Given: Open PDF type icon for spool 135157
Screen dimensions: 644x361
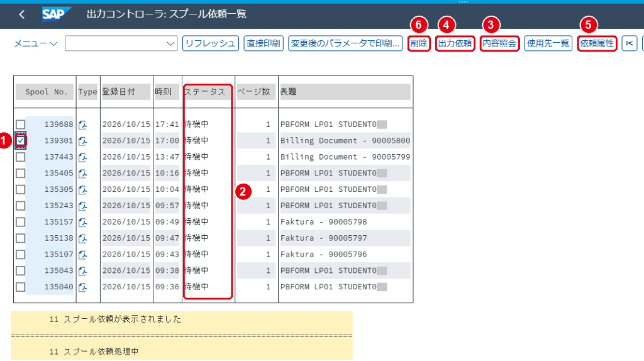Looking at the screenshot, I should [83, 222].
